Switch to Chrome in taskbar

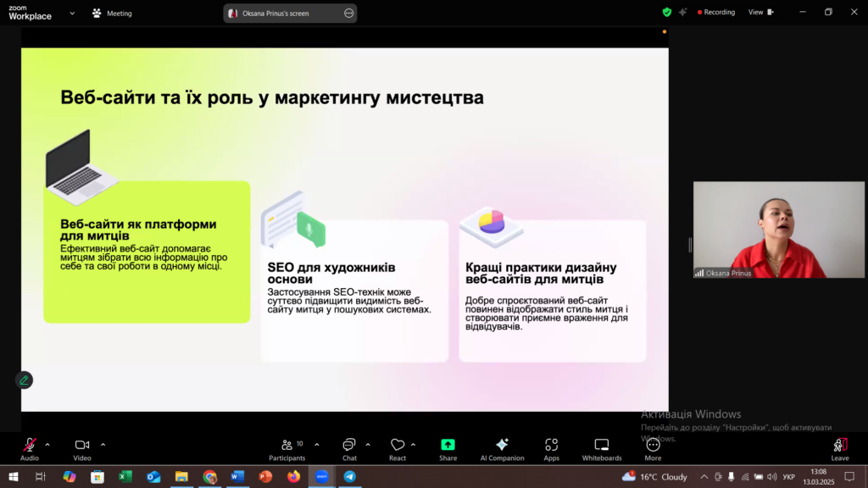coord(210,476)
